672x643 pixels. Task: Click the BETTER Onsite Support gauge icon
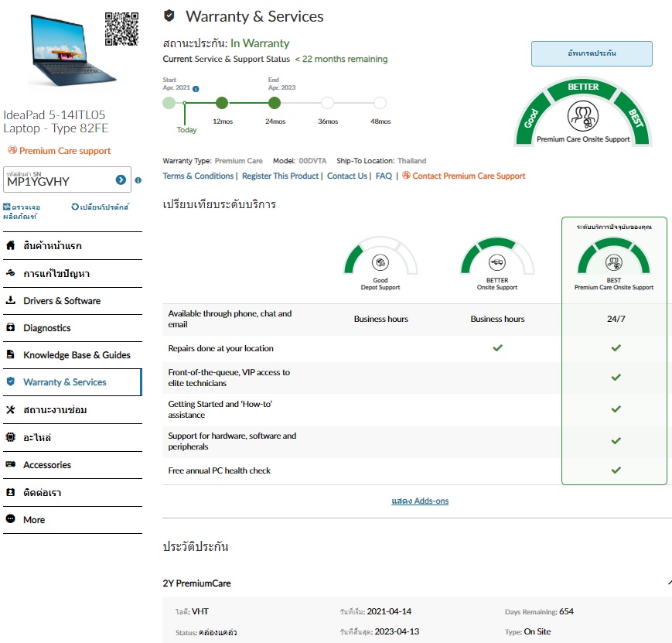[497, 262]
